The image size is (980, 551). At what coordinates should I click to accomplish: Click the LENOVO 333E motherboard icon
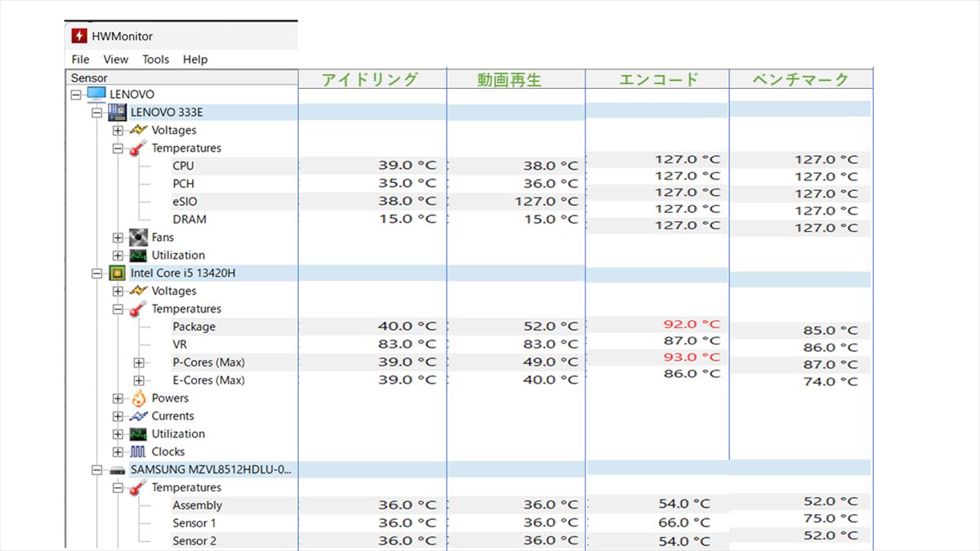pos(117,113)
